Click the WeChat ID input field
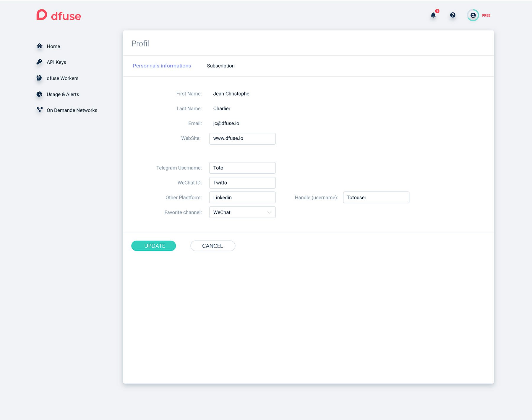This screenshot has width=532, height=420. (242, 182)
